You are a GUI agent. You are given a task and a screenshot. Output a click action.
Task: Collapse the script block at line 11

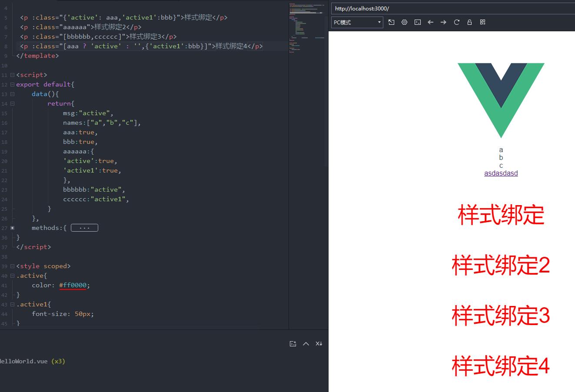coord(12,75)
